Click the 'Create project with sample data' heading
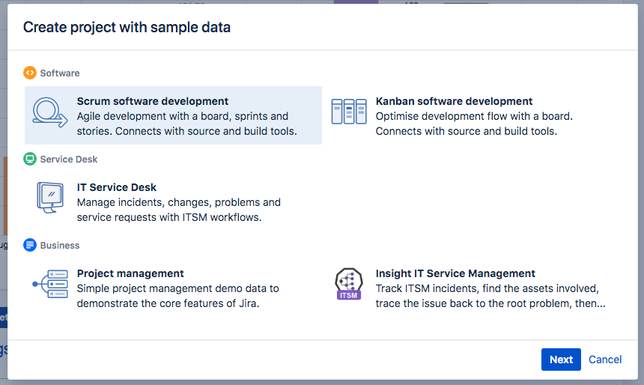Image resolution: width=644 pixels, height=385 pixels. 126,27
